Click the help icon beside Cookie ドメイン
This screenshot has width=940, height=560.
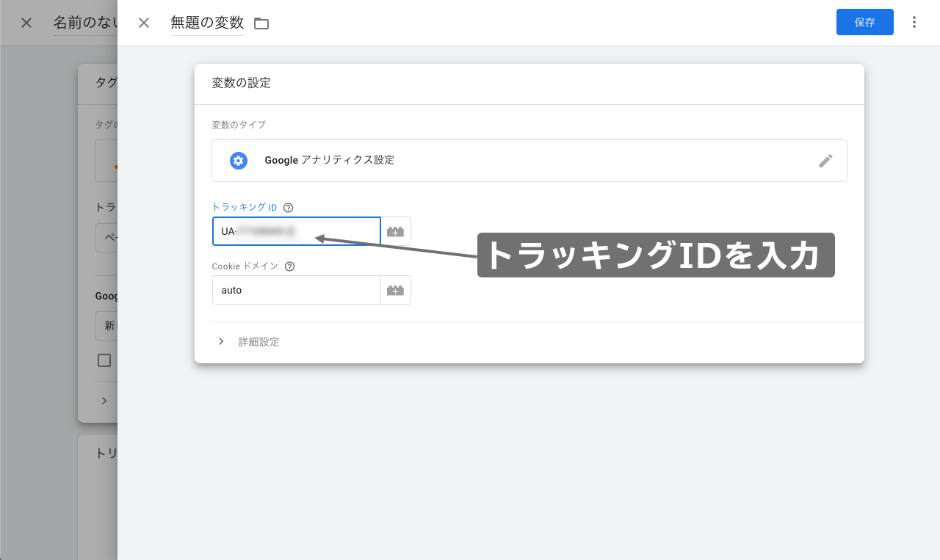(x=290, y=266)
